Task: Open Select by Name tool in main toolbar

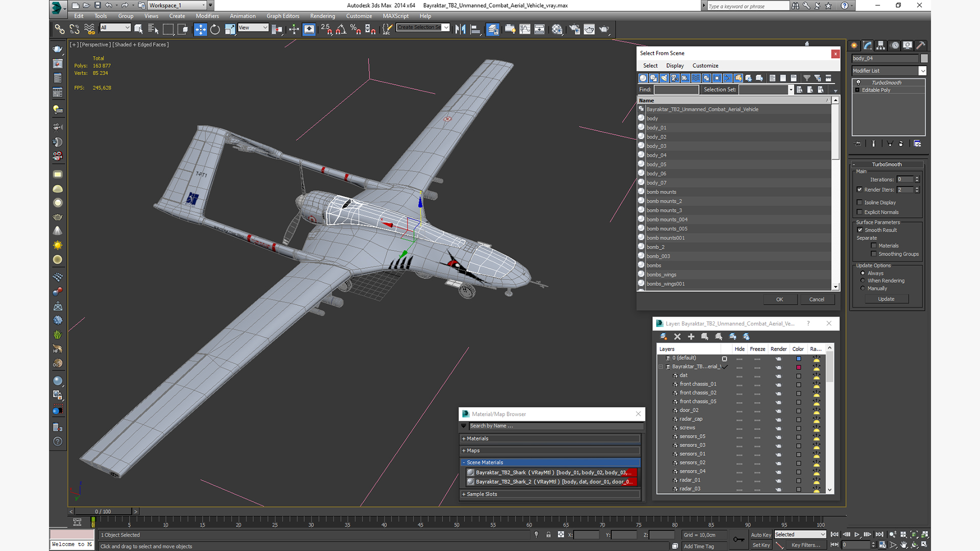Action: point(153,29)
